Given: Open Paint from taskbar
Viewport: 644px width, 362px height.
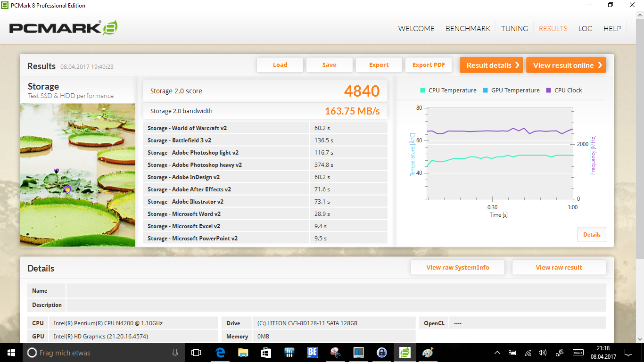Looking at the screenshot, I should (x=428, y=352).
